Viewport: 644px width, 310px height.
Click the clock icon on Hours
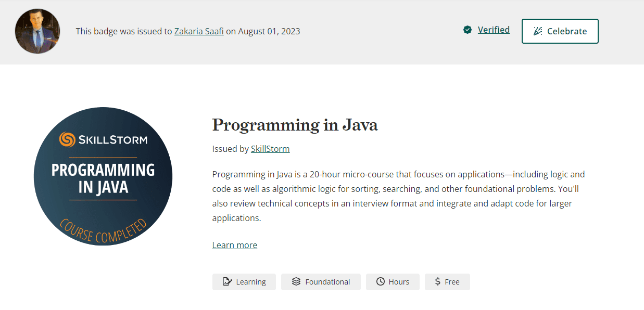(x=381, y=282)
